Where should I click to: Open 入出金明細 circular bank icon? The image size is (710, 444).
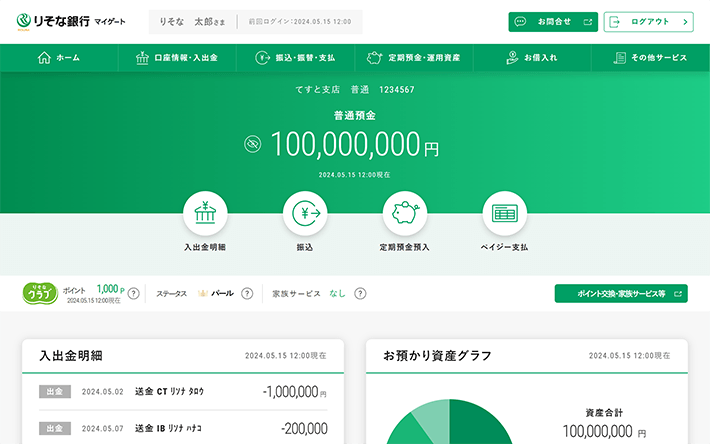(205, 213)
